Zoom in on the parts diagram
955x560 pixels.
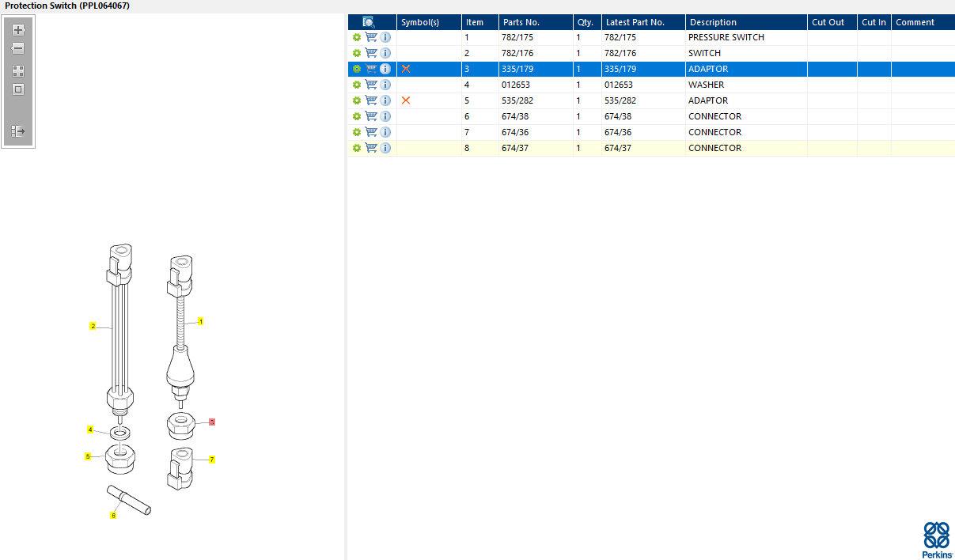click(18, 30)
